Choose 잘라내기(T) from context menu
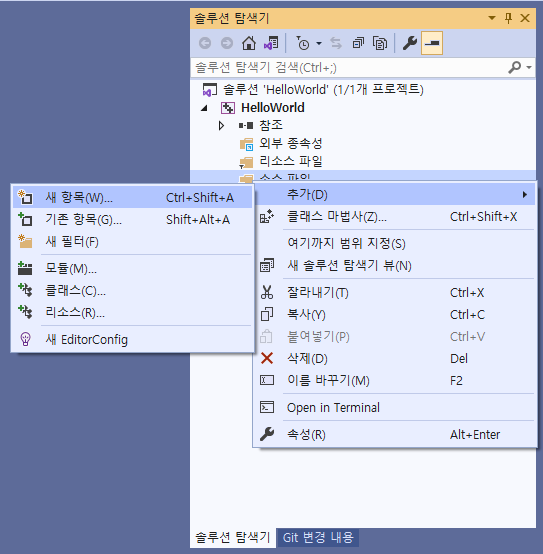This screenshot has width=543, height=554. point(395,293)
